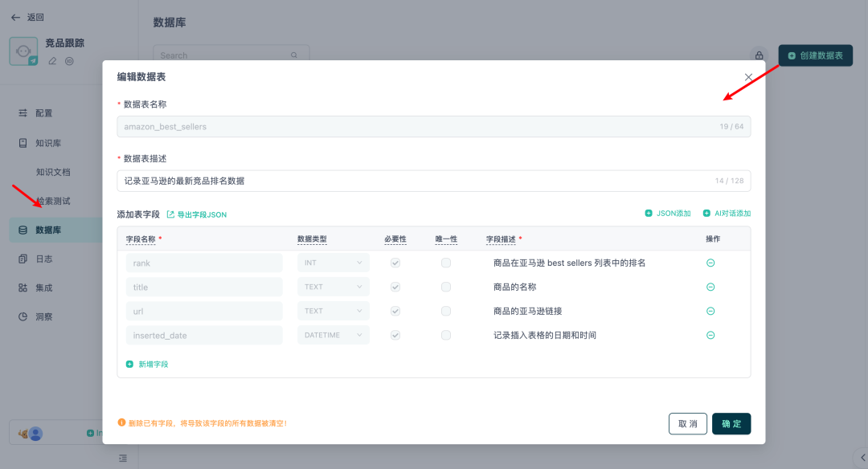
Task: Click the lock icon beside create button
Action: click(758, 55)
